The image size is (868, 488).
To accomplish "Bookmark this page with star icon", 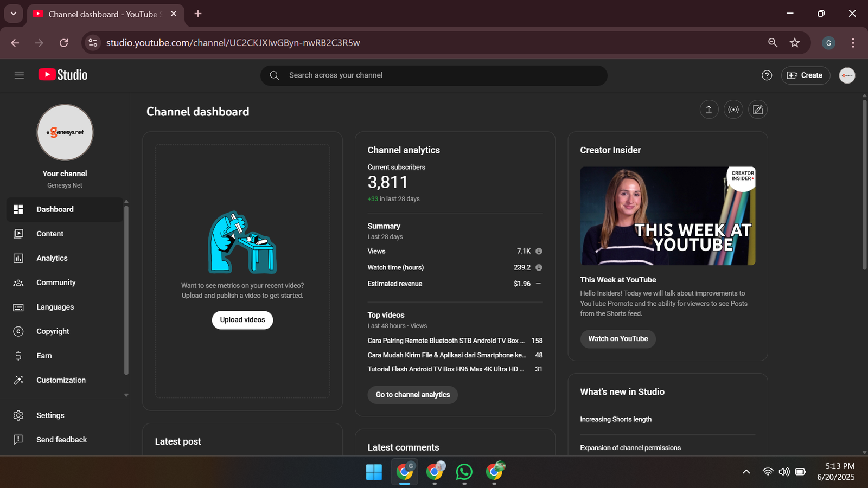I will pyautogui.click(x=795, y=43).
